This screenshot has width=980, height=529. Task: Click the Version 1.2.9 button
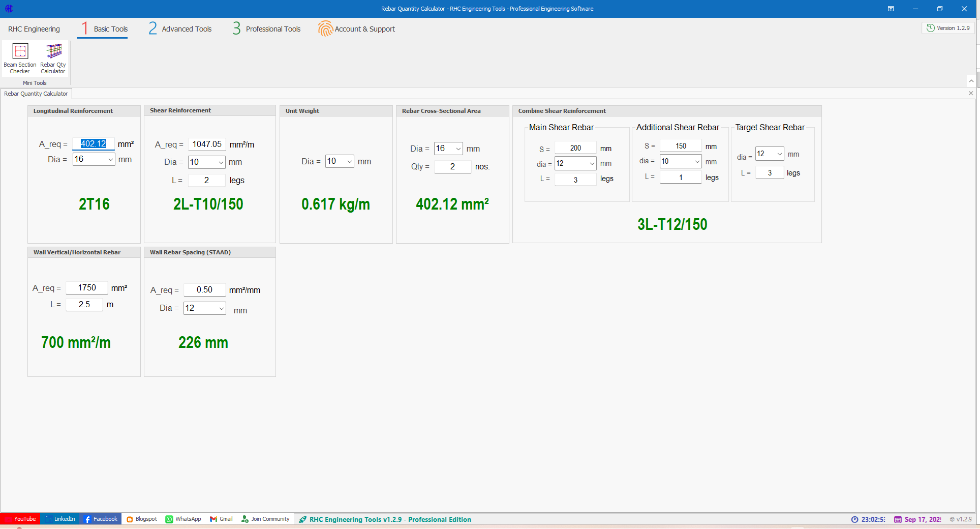(x=948, y=28)
